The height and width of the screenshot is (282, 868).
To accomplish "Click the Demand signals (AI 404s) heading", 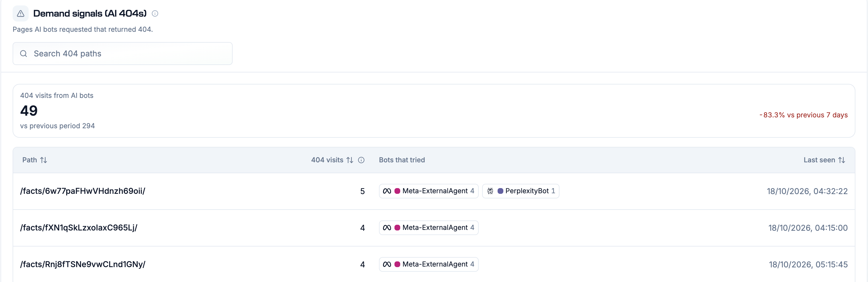I will [90, 13].
